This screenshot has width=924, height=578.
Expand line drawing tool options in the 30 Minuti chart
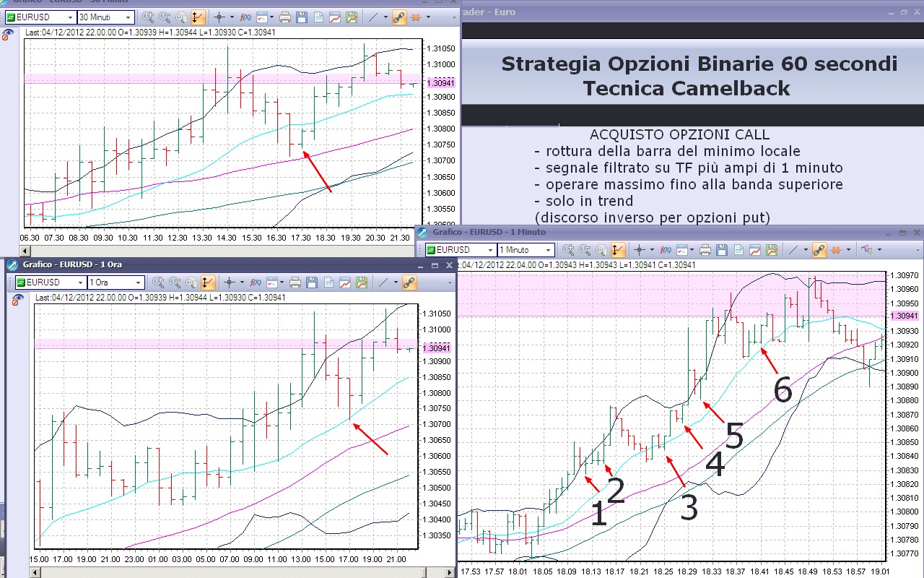[x=385, y=17]
